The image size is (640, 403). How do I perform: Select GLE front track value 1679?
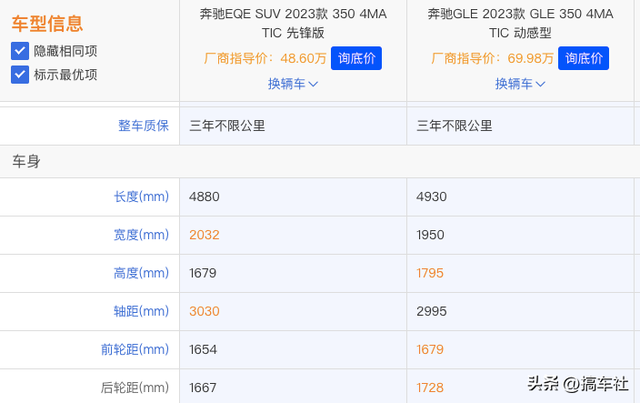(x=430, y=350)
